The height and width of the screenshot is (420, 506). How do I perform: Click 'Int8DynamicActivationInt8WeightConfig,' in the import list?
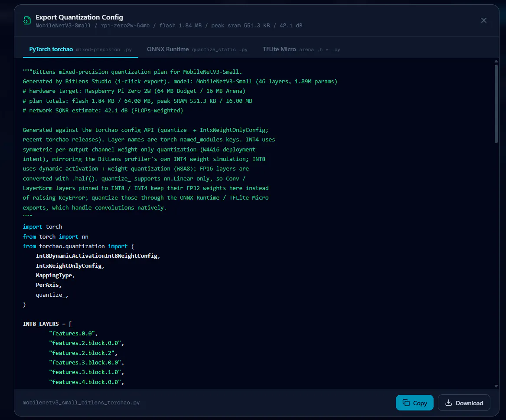[98, 256]
